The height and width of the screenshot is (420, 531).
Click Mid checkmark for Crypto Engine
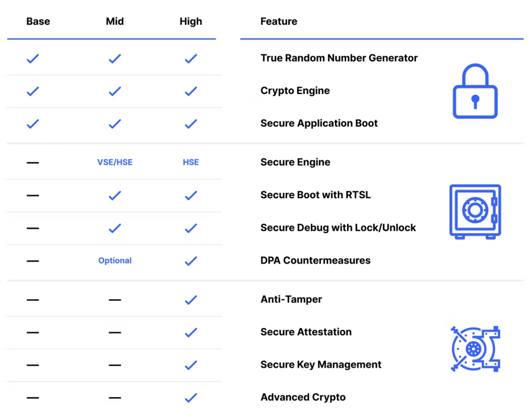pyautogui.click(x=115, y=91)
